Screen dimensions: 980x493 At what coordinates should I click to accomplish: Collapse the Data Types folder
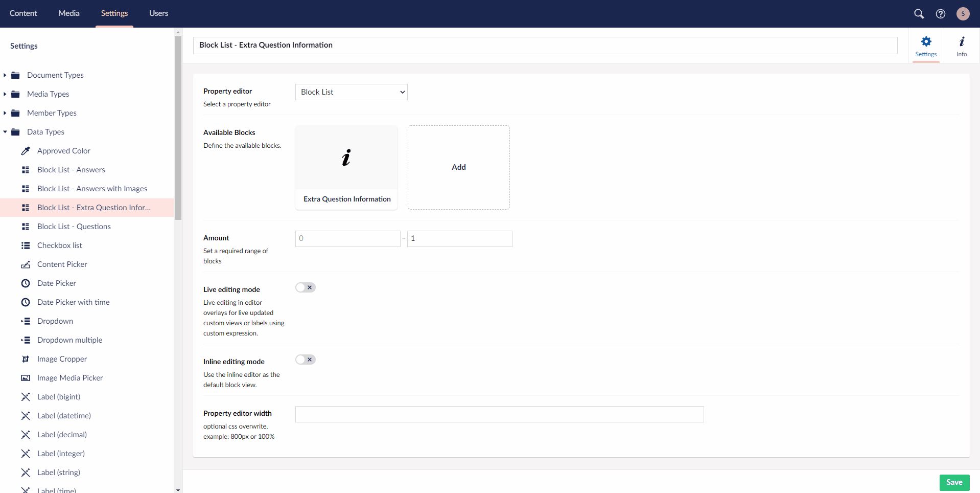pos(5,131)
